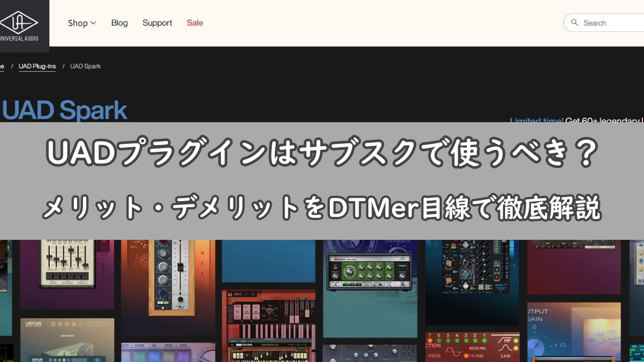This screenshot has width=644, height=362.
Task: Select the Excite Expand Air Crush pads tile
Action: pos(169,352)
